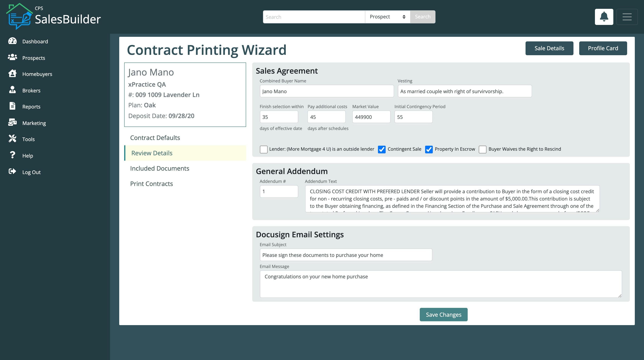Click the Prospects people icon

point(12,58)
